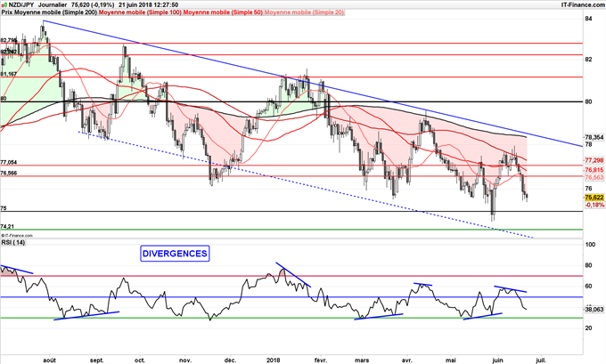Click the 78,354 moving average value tag
This screenshot has height=364, width=606.
coord(594,137)
